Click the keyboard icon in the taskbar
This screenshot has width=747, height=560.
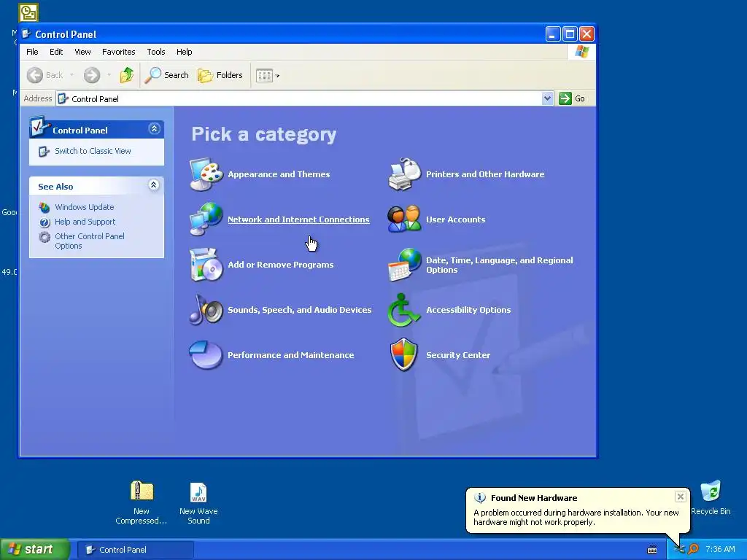point(652,550)
